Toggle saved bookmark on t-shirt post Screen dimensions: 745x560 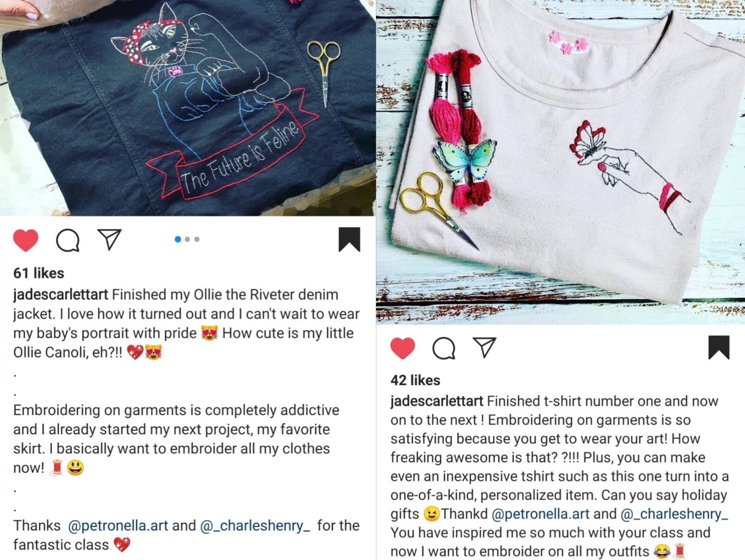click(x=719, y=347)
